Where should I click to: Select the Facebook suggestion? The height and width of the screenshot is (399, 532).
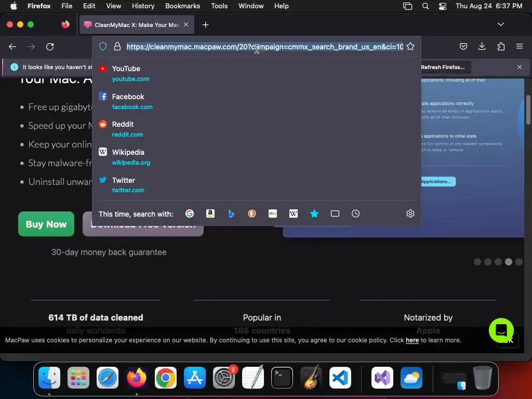coord(257,101)
